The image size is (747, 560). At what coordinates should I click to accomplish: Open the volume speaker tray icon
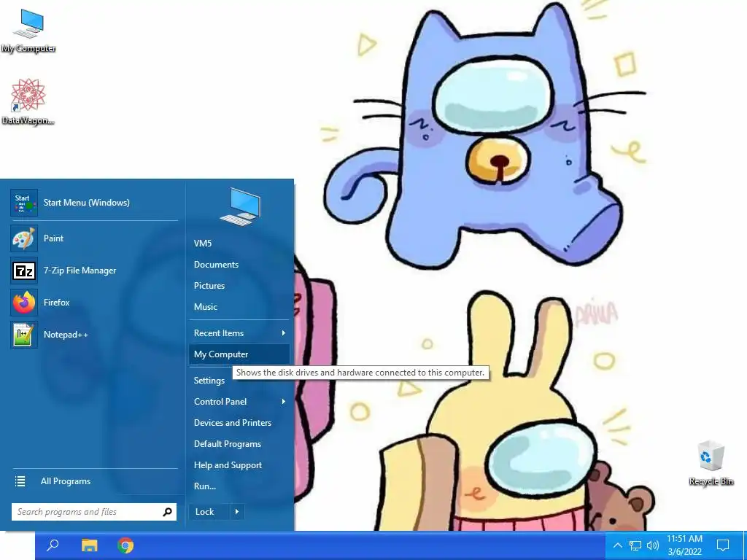pos(653,545)
